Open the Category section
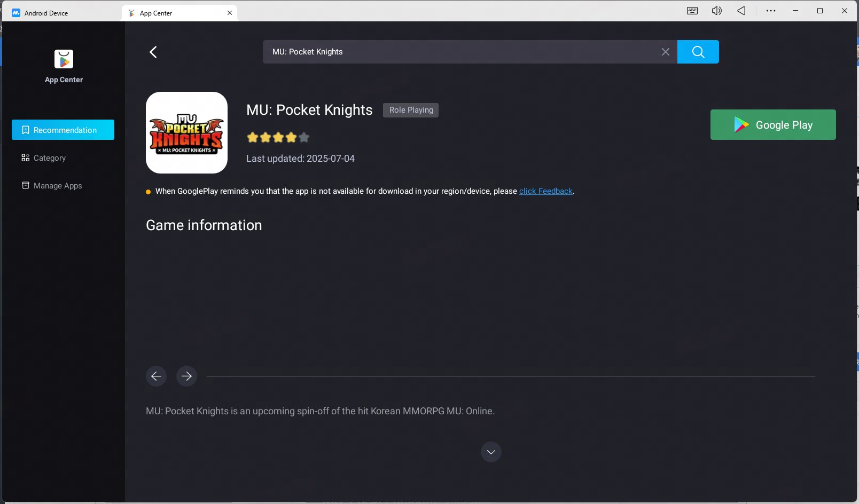Image resolution: width=859 pixels, height=504 pixels. pyautogui.click(x=63, y=157)
